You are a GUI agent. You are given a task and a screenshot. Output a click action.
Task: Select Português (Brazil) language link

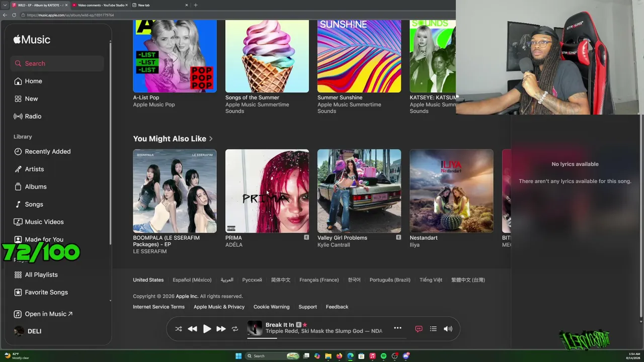click(x=390, y=280)
